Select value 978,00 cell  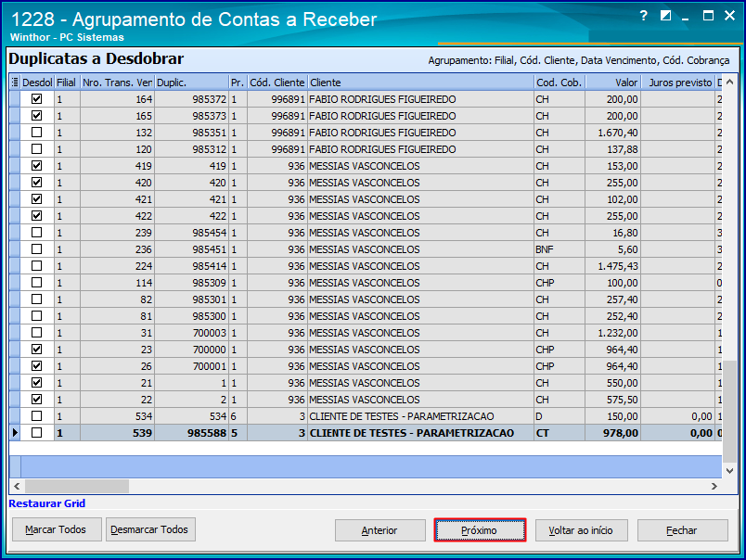pyautogui.click(x=612, y=433)
